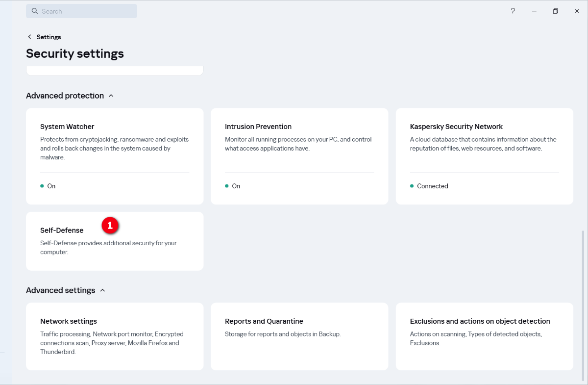The image size is (588, 385).
Task: Open Kaspersky Security Network card
Action: point(484,147)
